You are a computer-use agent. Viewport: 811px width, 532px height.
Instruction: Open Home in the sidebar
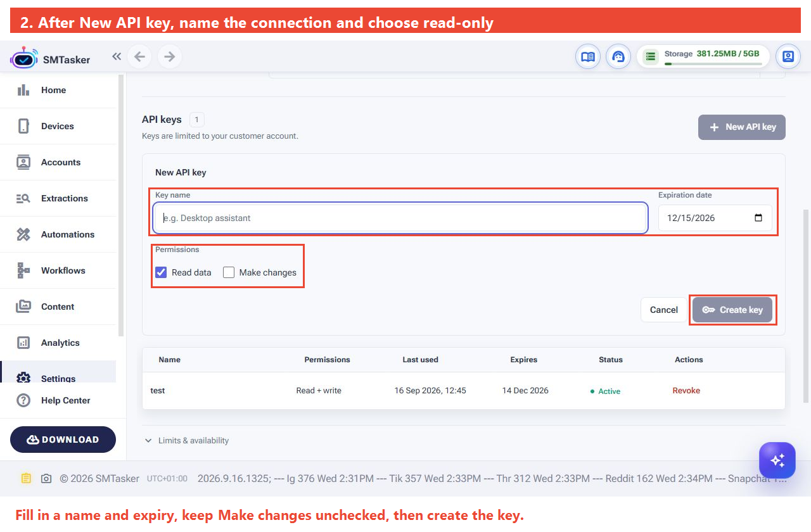pos(58,90)
